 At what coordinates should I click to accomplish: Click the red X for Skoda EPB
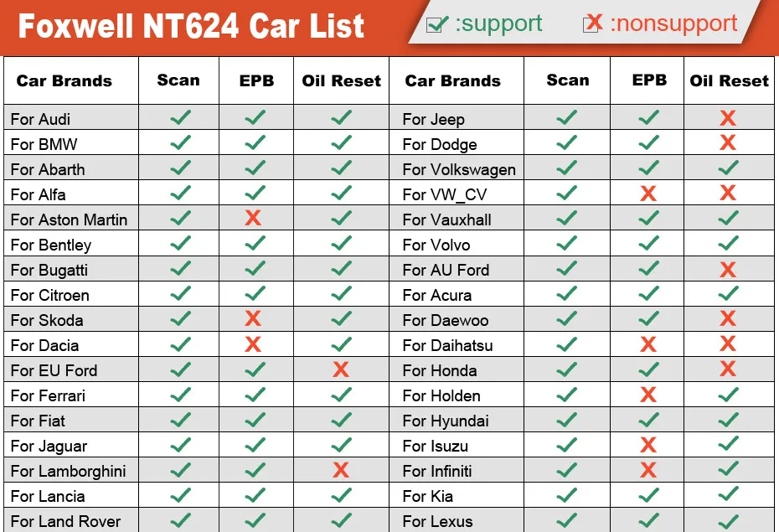pyautogui.click(x=253, y=318)
